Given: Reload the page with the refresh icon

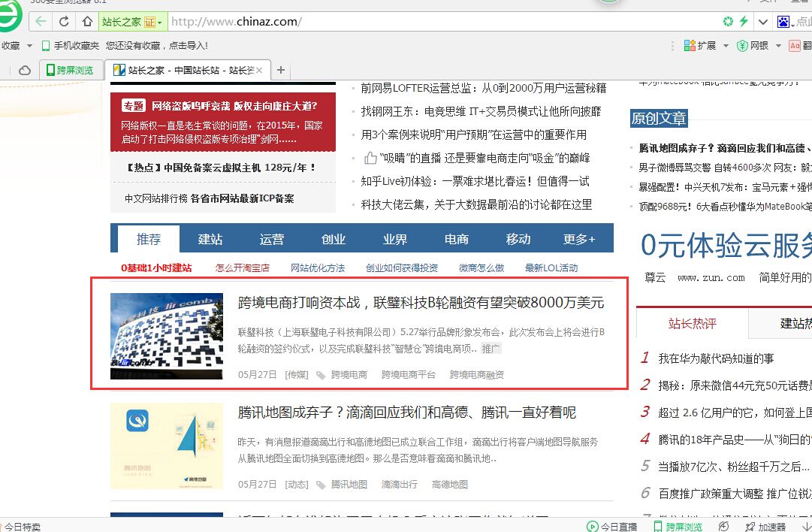Looking at the screenshot, I should tap(64, 22).
